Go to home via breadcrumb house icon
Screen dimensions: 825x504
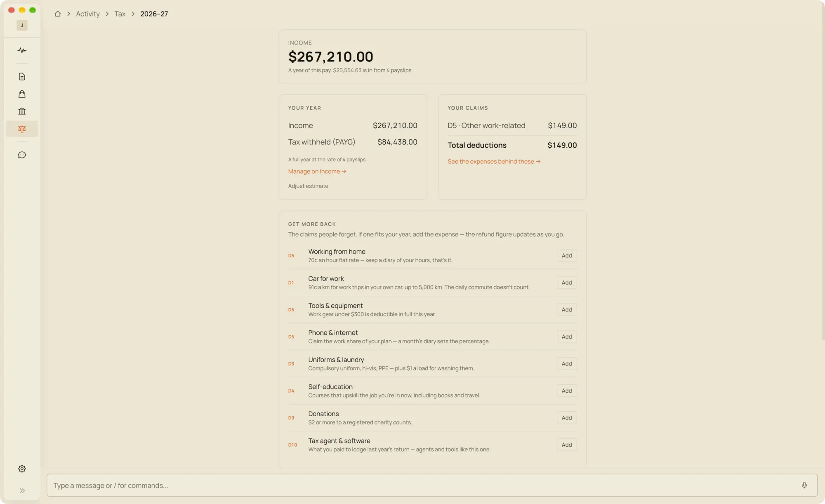point(58,14)
